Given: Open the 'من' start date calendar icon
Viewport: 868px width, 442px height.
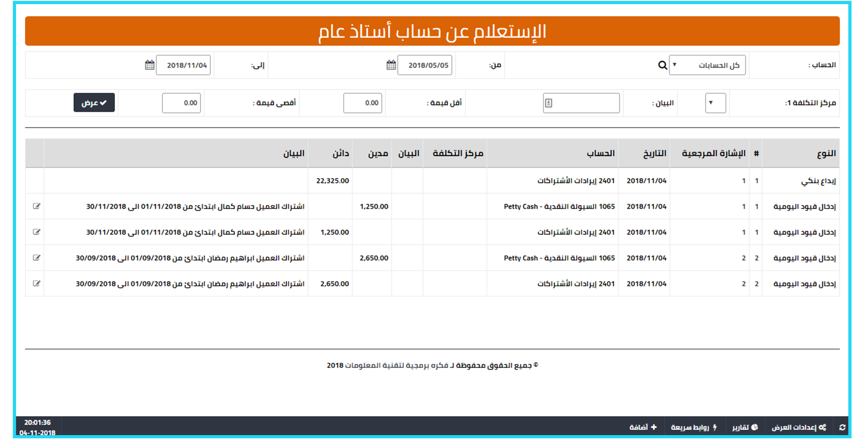Looking at the screenshot, I should 391,65.
